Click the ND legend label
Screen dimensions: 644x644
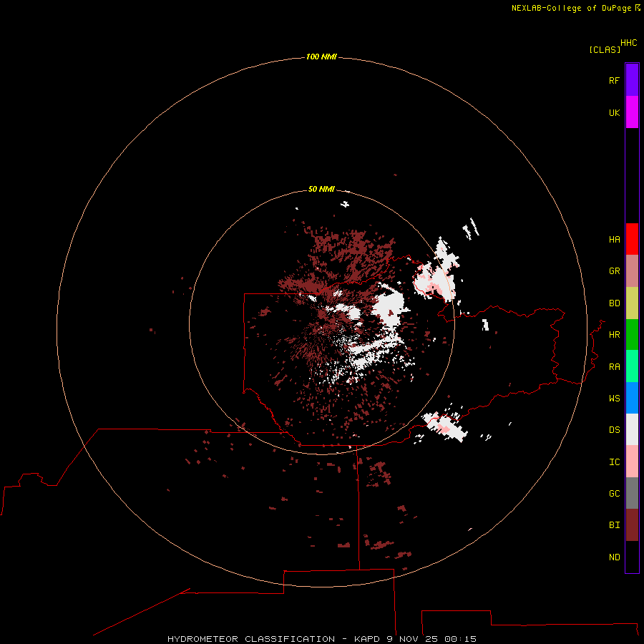click(614, 557)
